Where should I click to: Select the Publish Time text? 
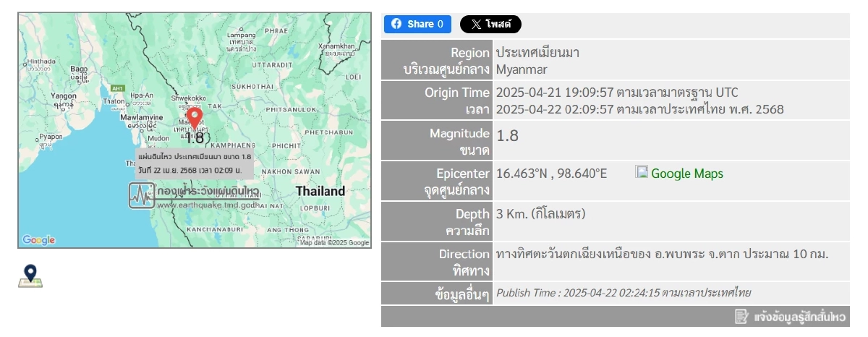coord(624,293)
